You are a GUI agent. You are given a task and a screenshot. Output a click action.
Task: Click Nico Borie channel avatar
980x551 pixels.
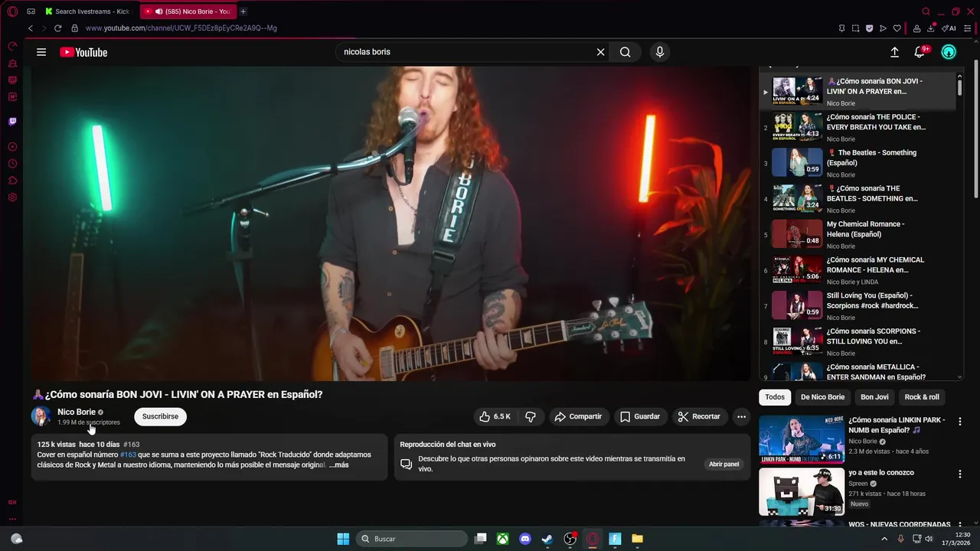pos(41,416)
